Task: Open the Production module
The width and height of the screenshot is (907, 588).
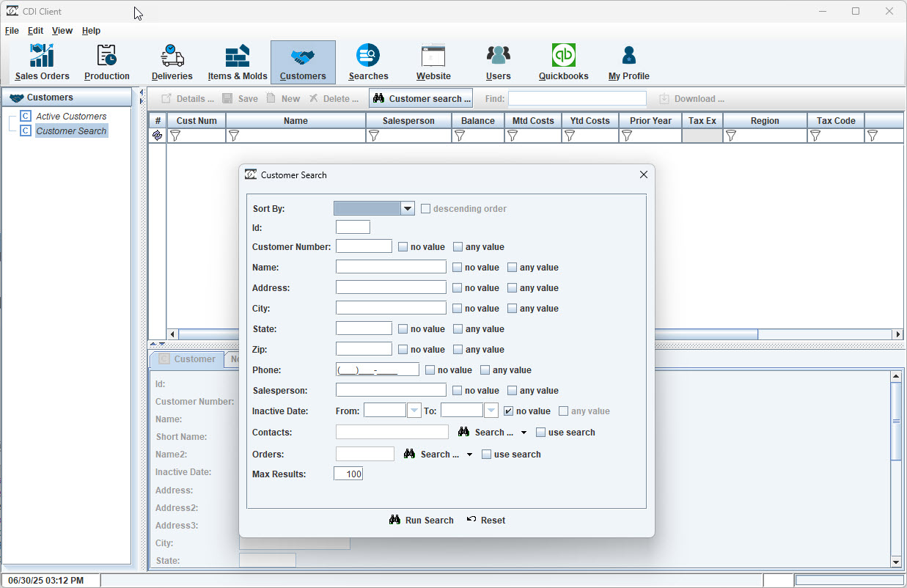Action: point(107,62)
